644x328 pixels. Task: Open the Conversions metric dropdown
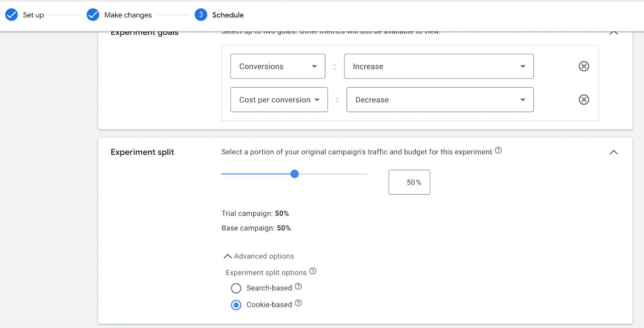tap(278, 66)
